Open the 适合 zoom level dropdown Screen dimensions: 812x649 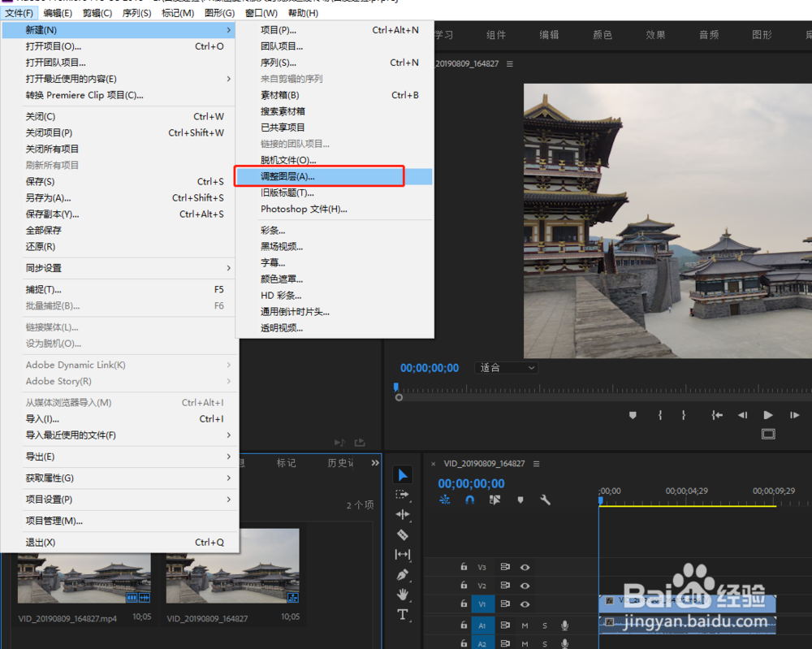(x=507, y=368)
